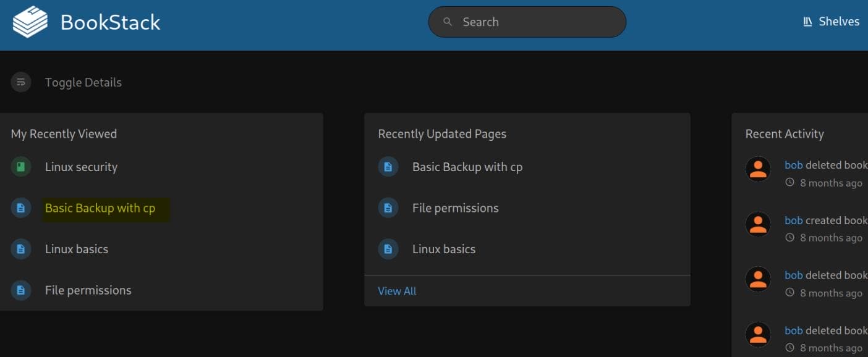The width and height of the screenshot is (868, 357).
Task: Click bob's avatar on third activity entry
Action: pos(758,280)
